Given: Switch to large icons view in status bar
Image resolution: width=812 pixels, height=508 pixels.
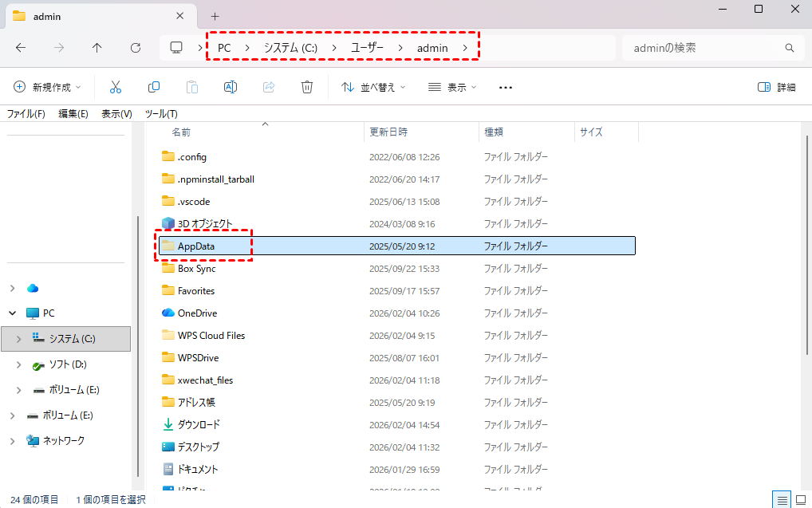Looking at the screenshot, I should (800, 499).
